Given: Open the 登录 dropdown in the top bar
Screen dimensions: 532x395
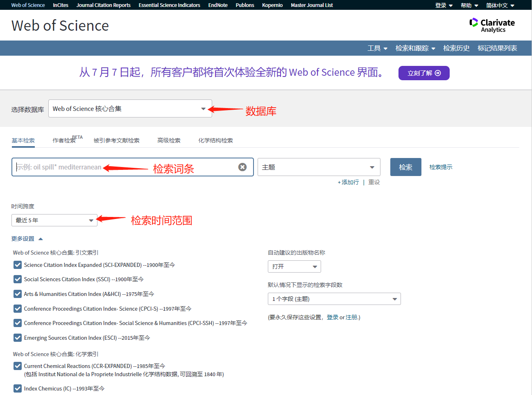Looking at the screenshot, I should pyautogui.click(x=444, y=5).
